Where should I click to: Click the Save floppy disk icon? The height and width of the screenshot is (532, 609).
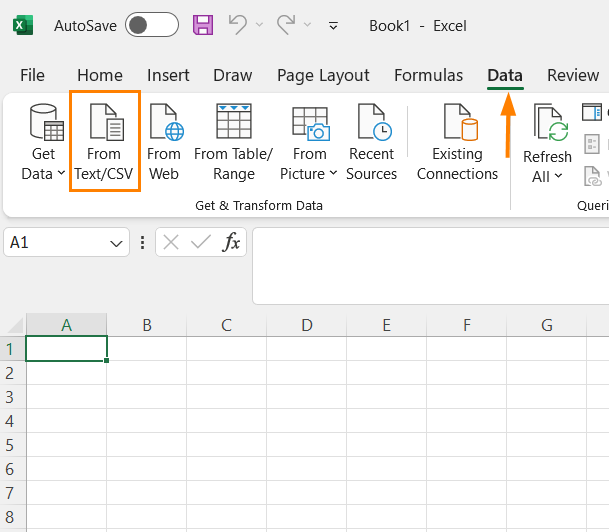coord(202,25)
